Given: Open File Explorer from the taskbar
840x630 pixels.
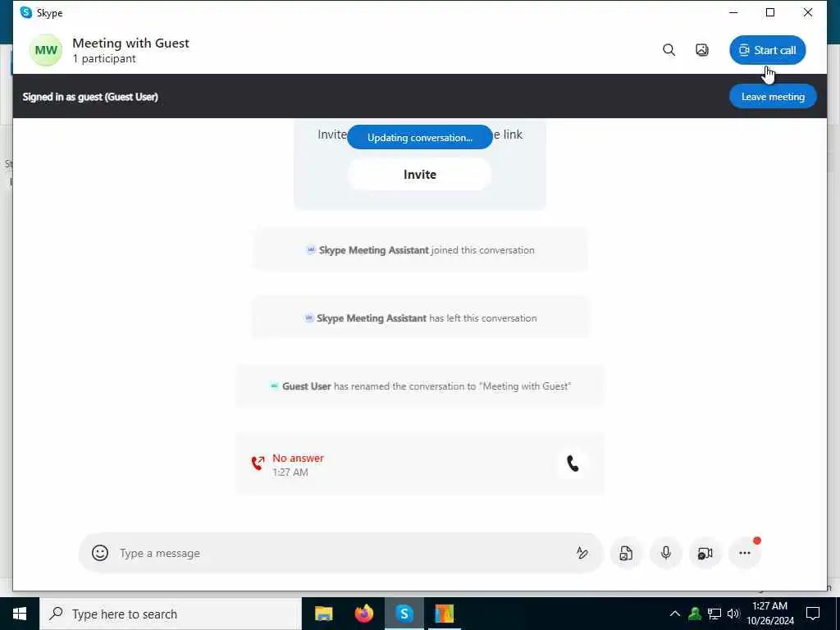Looking at the screenshot, I should pos(323,614).
